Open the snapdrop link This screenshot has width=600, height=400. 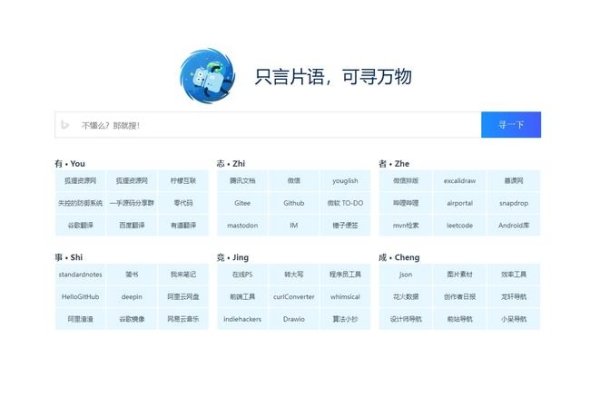pos(514,203)
